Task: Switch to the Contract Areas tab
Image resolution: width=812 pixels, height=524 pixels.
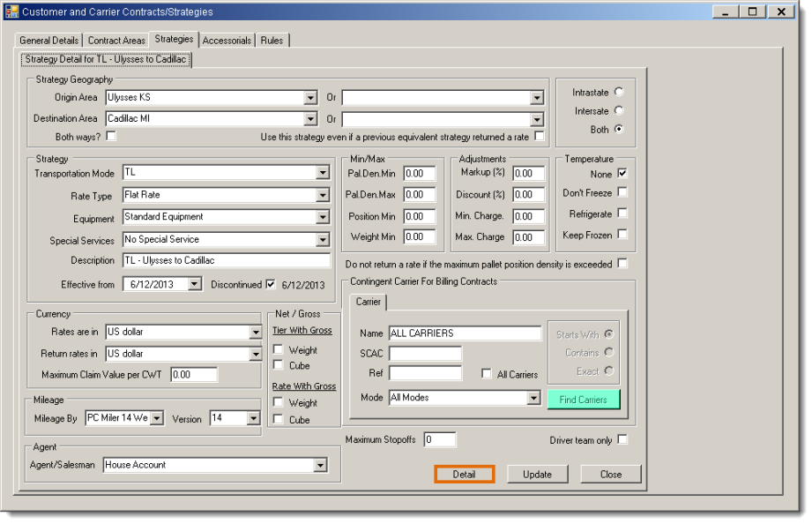Action: click(116, 41)
